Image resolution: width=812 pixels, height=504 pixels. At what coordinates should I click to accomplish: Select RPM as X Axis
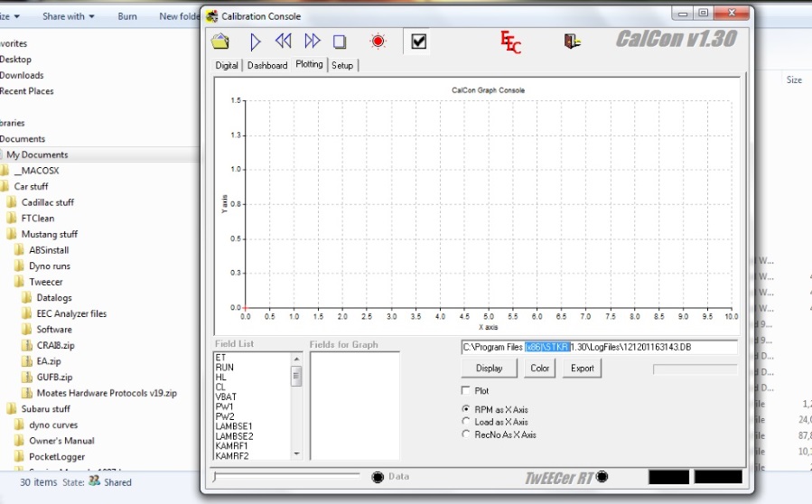click(466, 408)
